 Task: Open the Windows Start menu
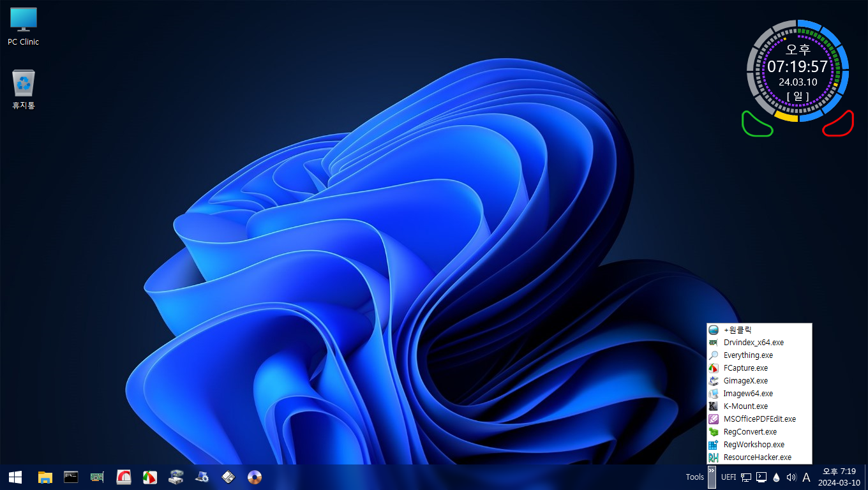pos(15,477)
